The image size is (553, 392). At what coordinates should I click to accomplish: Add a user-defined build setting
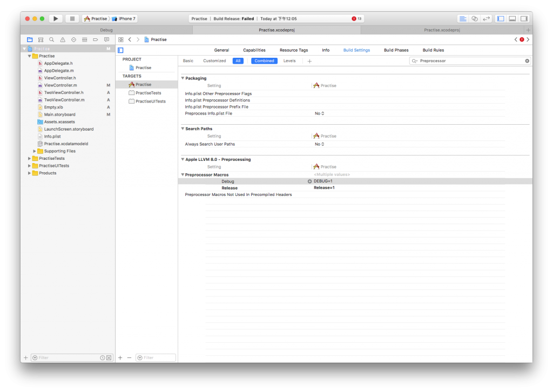tap(309, 61)
